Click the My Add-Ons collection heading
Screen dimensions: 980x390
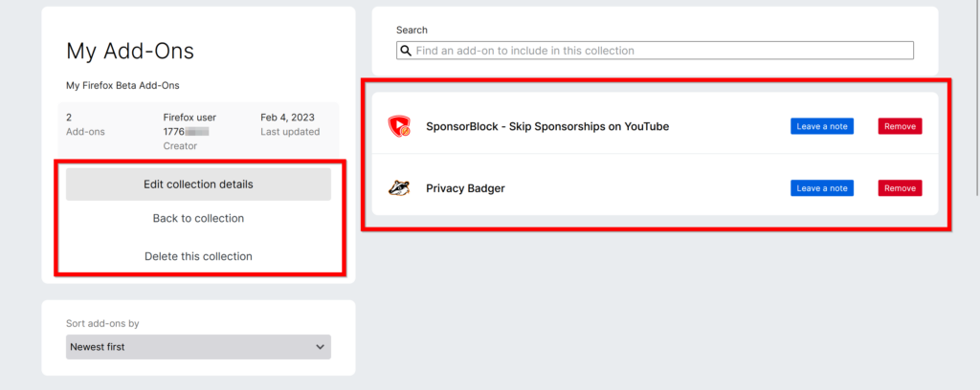pos(130,52)
